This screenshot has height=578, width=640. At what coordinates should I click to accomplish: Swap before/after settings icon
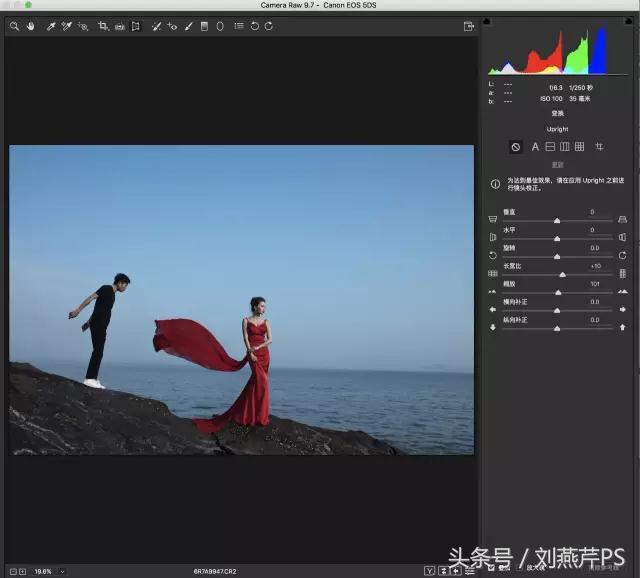tap(444, 571)
